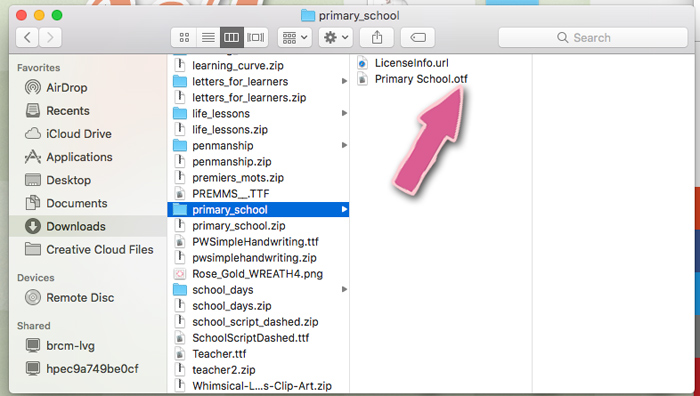Open Documents in the sidebar
Viewport: 700px width, 396px height.
click(x=88, y=204)
